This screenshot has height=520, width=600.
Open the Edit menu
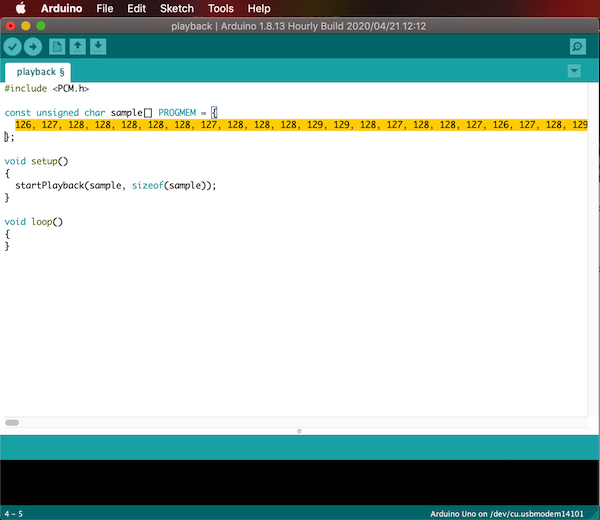click(x=136, y=8)
